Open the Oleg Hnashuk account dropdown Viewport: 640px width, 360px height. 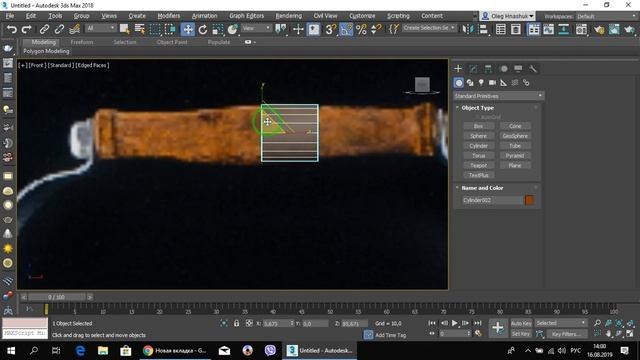click(507, 16)
